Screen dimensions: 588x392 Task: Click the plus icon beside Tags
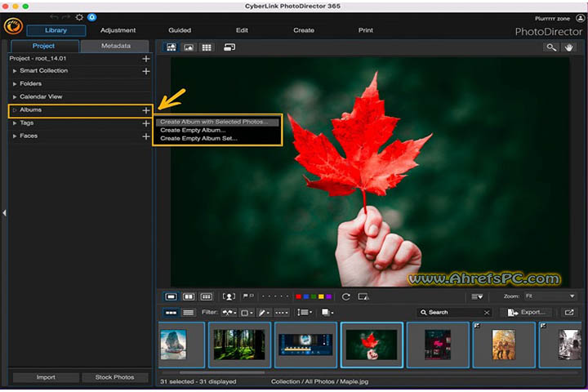point(146,123)
